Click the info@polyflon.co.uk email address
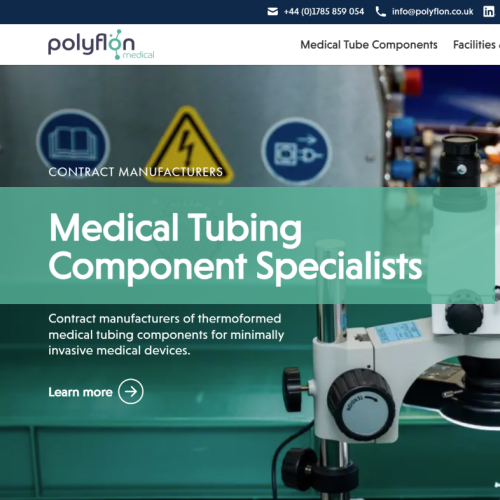This screenshot has height=500, width=500. [x=432, y=12]
